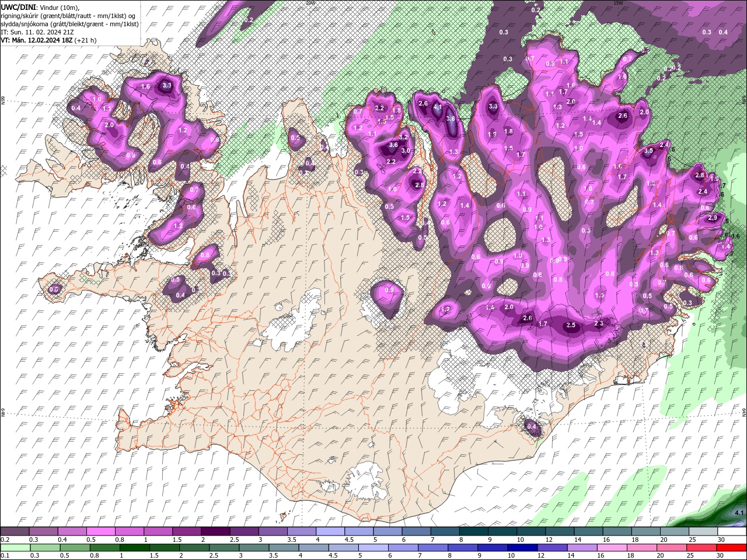
Task: Select the darkest green swatch labeled 1 in rain scale
Action: [135, 547]
